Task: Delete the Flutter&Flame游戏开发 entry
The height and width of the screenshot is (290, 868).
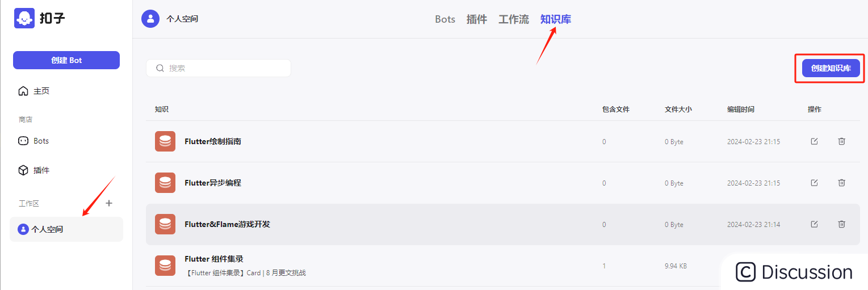Action: tap(842, 224)
